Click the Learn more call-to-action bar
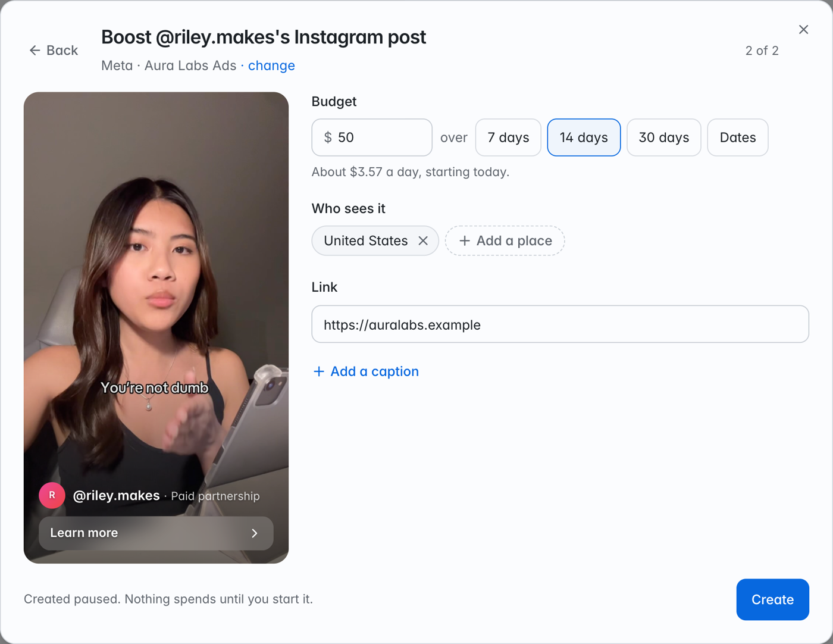Screen dimensions: 833x644 [x=156, y=533]
